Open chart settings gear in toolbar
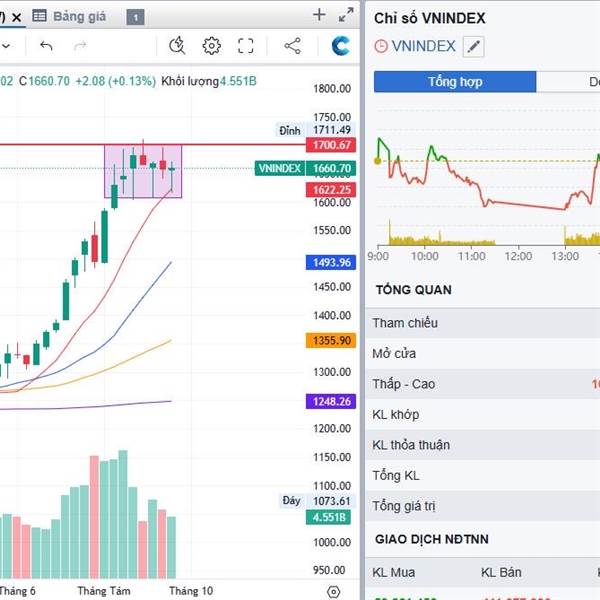 point(211,45)
